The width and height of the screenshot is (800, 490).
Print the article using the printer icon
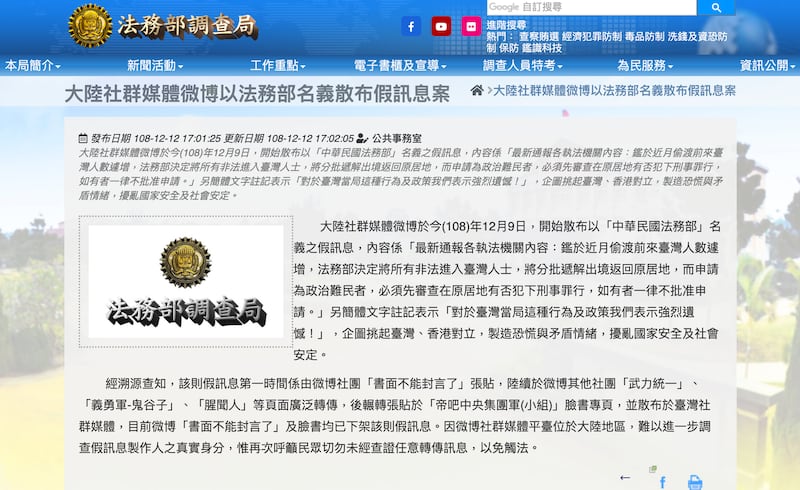694,482
